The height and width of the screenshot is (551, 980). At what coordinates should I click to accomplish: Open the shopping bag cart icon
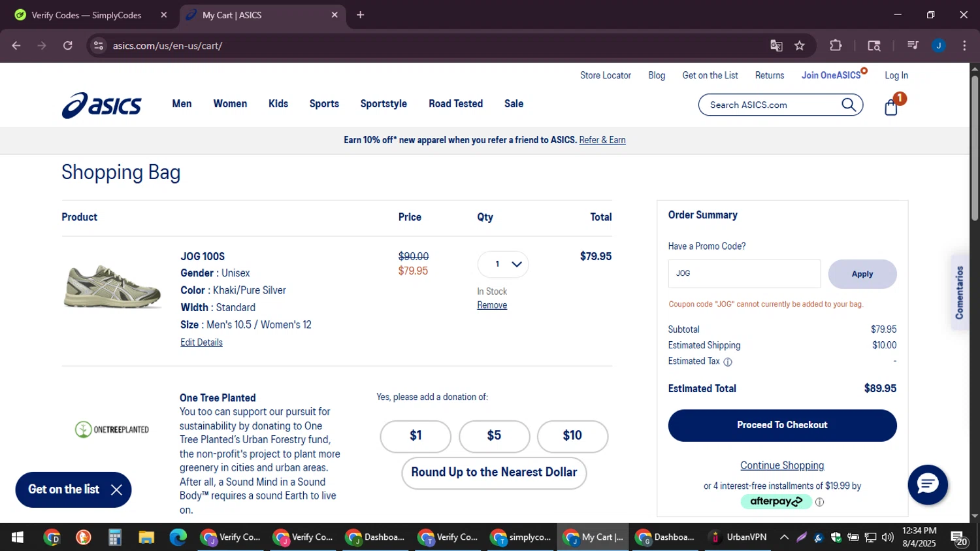[x=891, y=107]
